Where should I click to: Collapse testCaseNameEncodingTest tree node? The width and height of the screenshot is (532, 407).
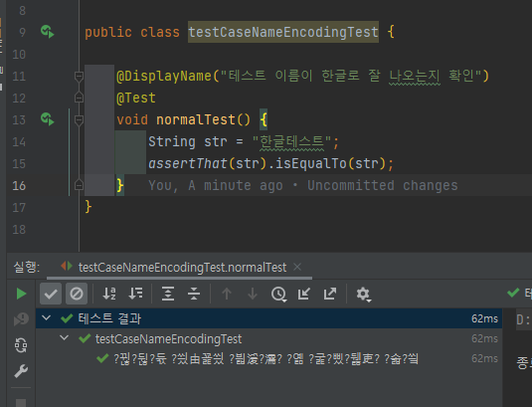click(64, 338)
